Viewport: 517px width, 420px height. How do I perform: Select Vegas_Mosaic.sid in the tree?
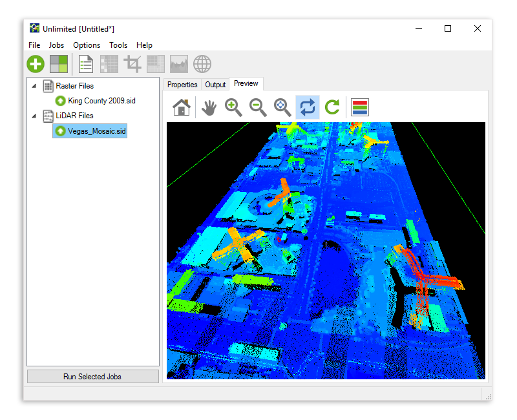point(96,131)
